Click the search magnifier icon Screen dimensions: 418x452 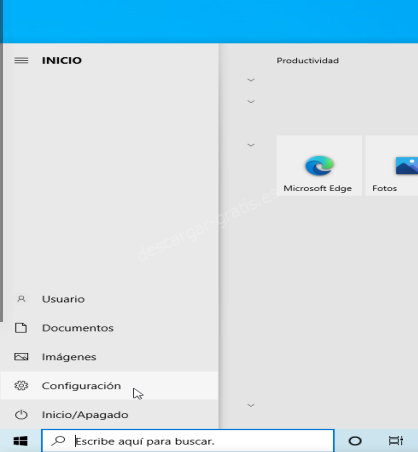click(58, 441)
